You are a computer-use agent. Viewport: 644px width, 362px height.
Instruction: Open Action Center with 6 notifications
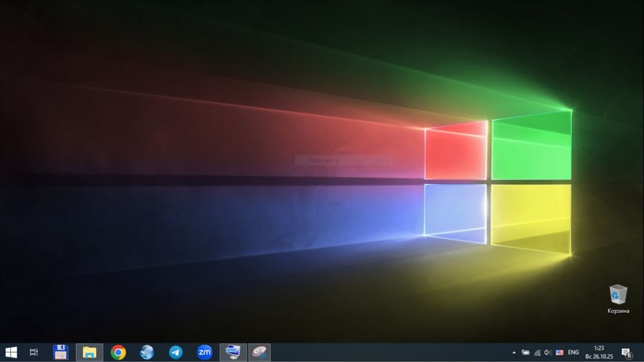click(627, 353)
